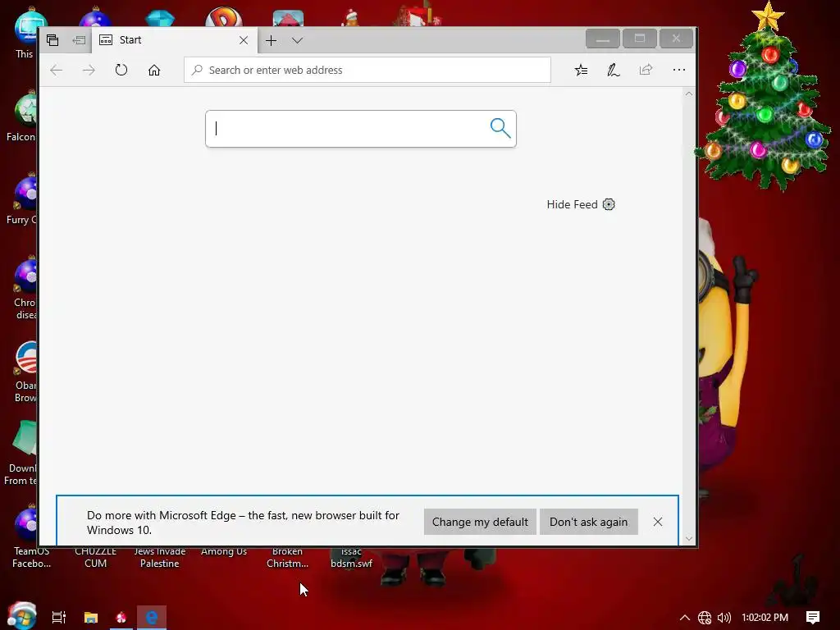The image size is (840, 630).
Task: Minimize the Edge window
Action: click(603, 39)
